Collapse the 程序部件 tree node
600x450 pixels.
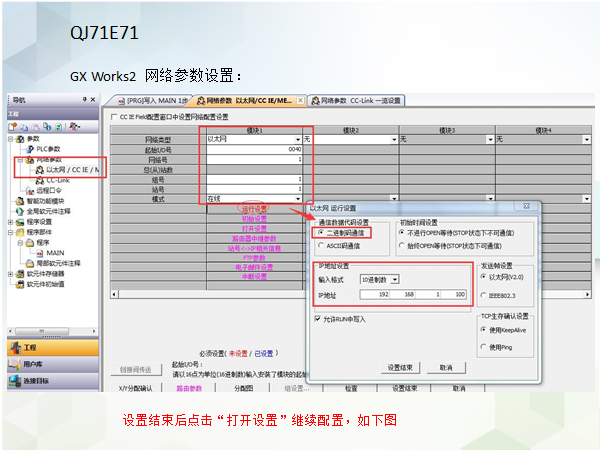pyautogui.click(x=11, y=232)
